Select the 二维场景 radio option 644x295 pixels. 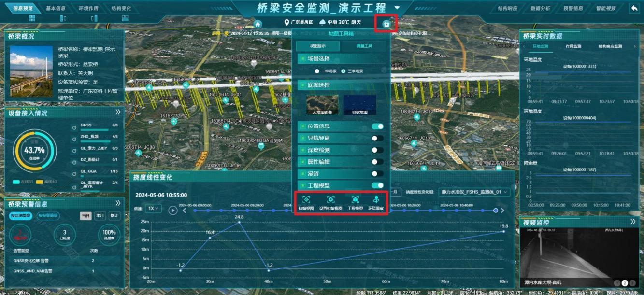coord(317,71)
